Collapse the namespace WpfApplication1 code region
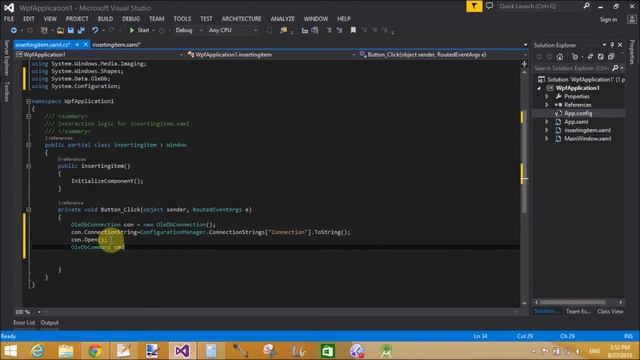The height and width of the screenshot is (360, 640). [x=29, y=101]
